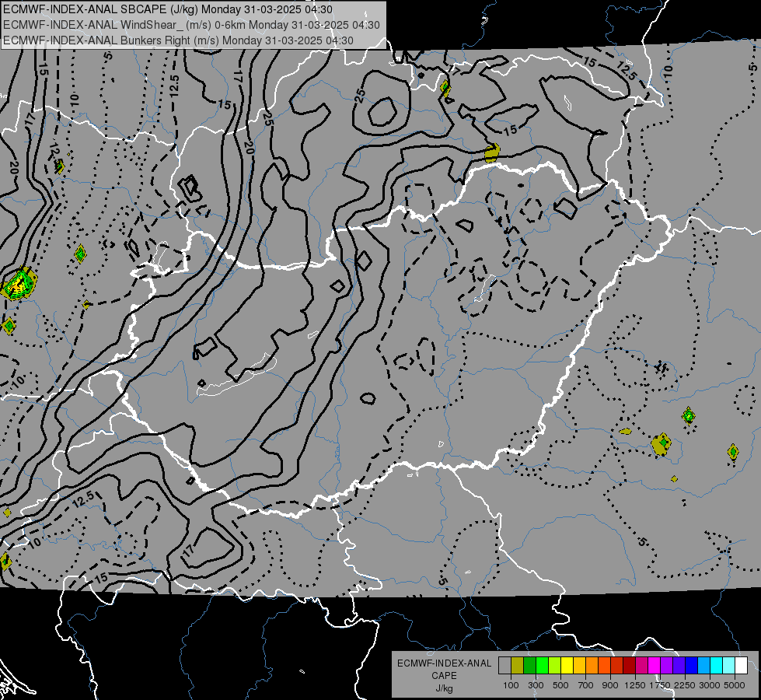
Task: Click the olive 100 J/kg legend swatch
Action: pos(518,665)
